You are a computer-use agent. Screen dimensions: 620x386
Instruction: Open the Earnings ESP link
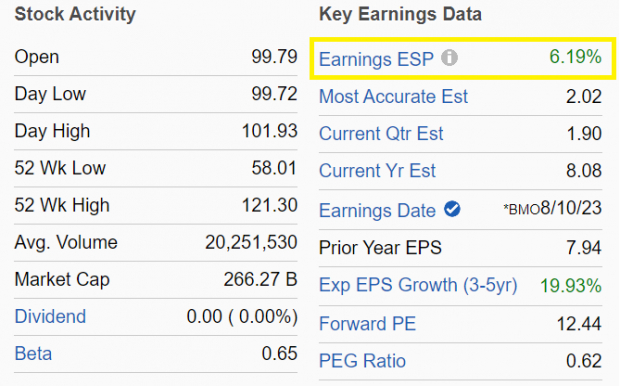[x=376, y=59]
